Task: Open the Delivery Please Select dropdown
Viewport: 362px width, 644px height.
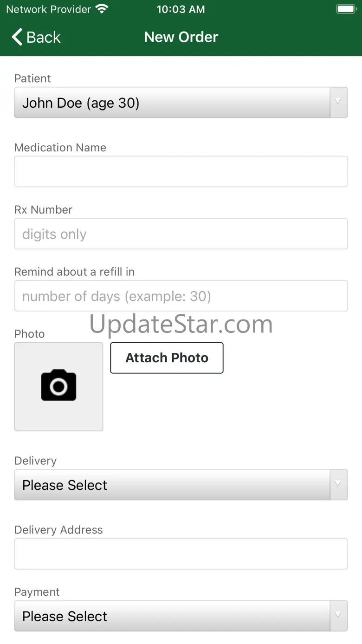Action: pos(181,485)
